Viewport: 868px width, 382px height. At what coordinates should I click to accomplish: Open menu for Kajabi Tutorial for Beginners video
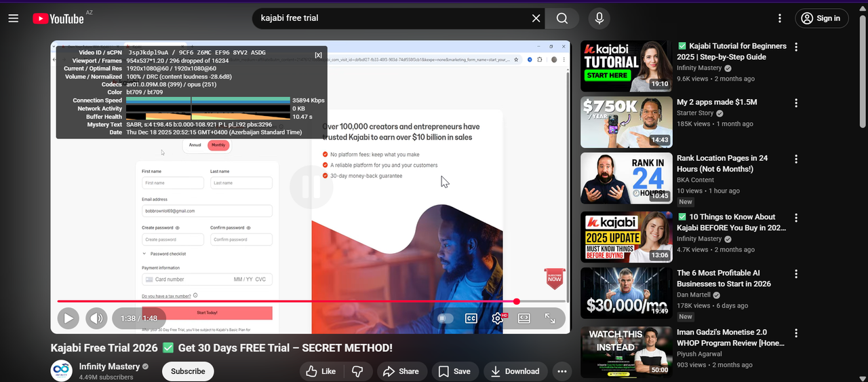tap(796, 47)
